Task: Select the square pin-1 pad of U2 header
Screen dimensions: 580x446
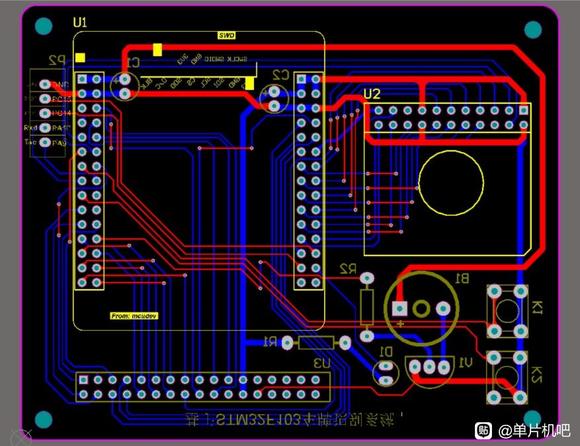Action: point(523,110)
